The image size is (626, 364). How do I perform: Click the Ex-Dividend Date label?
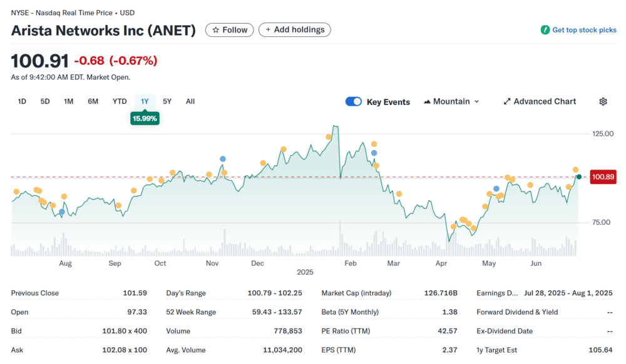[x=505, y=331]
